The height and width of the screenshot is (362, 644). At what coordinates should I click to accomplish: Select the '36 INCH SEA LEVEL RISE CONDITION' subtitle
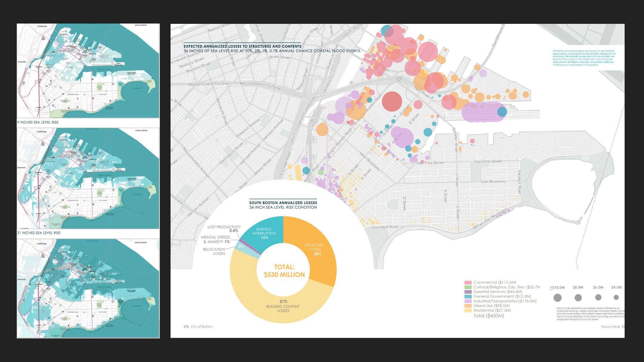(283, 207)
